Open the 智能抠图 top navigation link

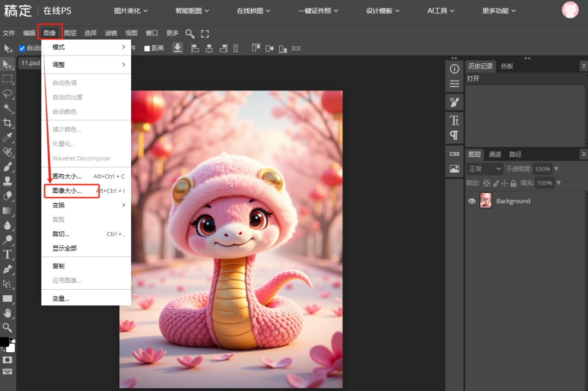coord(188,10)
